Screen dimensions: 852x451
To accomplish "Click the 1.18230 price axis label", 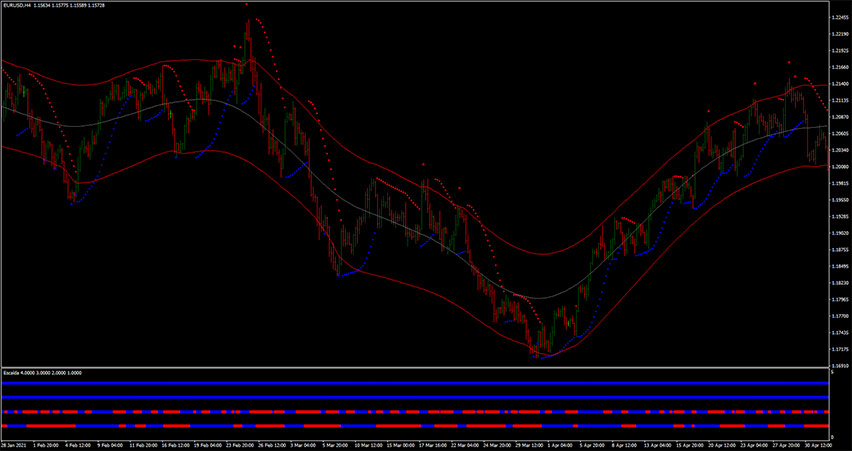I will click(840, 283).
